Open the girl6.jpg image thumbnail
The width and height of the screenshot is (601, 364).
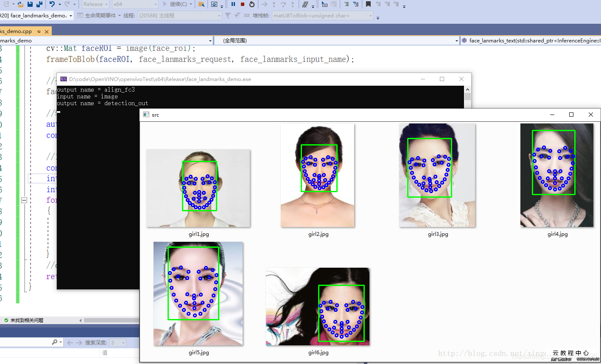(x=318, y=306)
